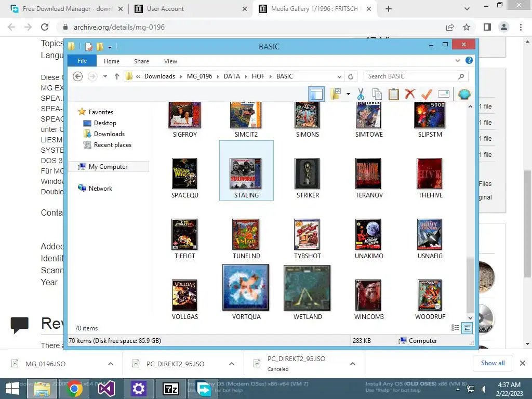Click the Search BASIC input field
The height and width of the screenshot is (399, 532).
[x=416, y=76]
